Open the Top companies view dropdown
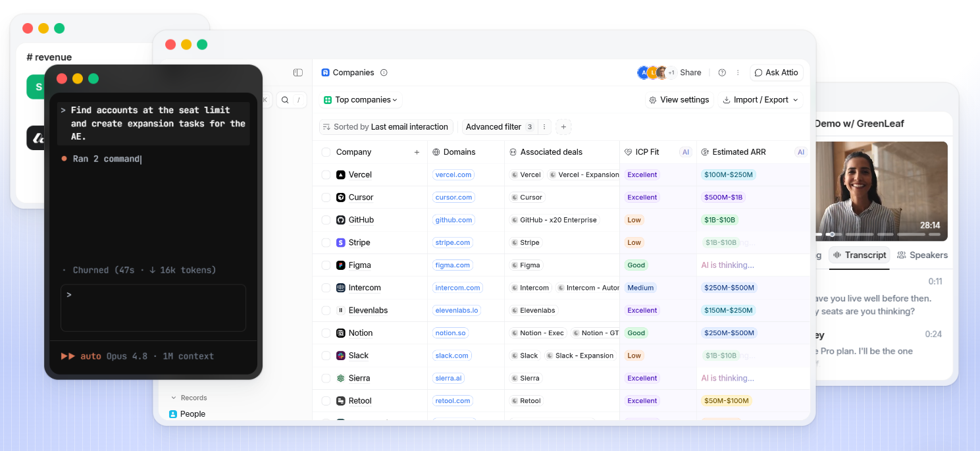Image resolution: width=980 pixels, height=451 pixels. pyautogui.click(x=361, y=100)
